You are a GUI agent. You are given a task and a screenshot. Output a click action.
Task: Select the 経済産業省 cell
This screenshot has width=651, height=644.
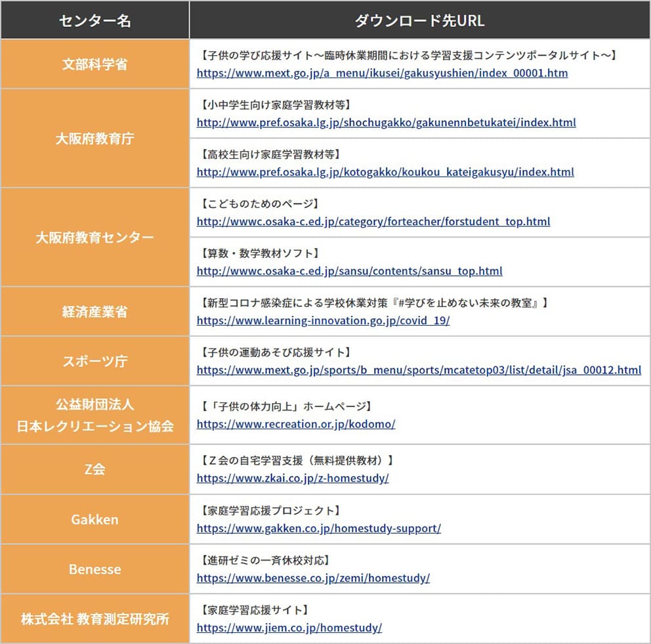pos(95,311)
